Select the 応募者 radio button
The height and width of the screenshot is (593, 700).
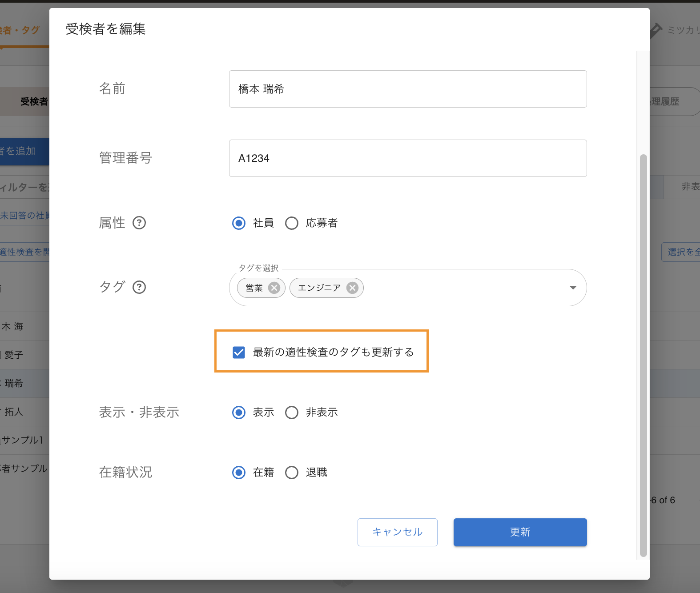pos(292,223)
